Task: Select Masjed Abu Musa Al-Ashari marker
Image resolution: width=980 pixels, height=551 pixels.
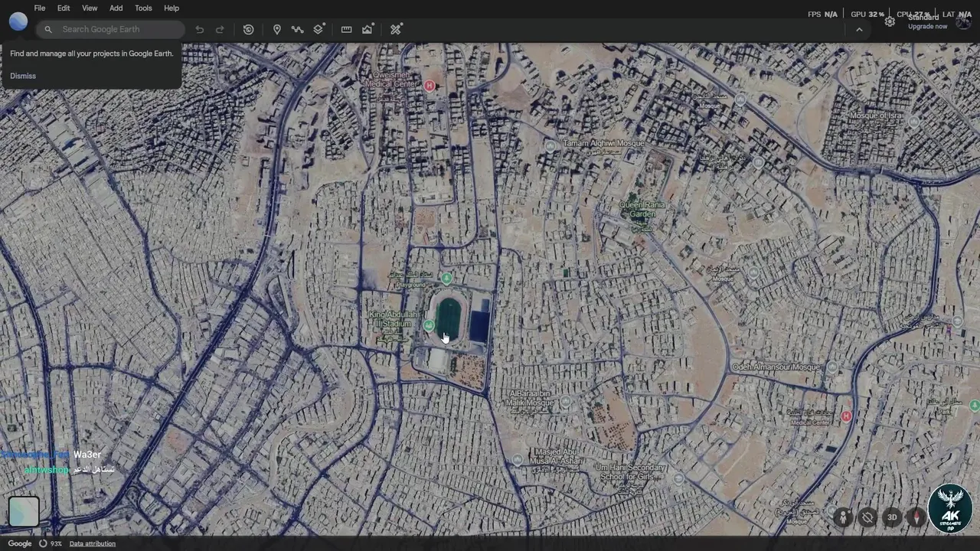Action: pos(518,460)
